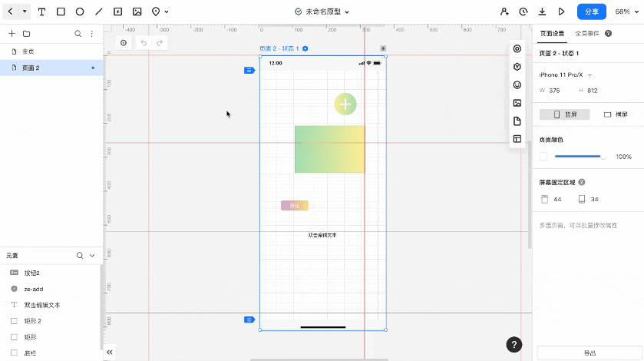
Task: Select the Line drawing tool
Action: [x=98, y=12]
